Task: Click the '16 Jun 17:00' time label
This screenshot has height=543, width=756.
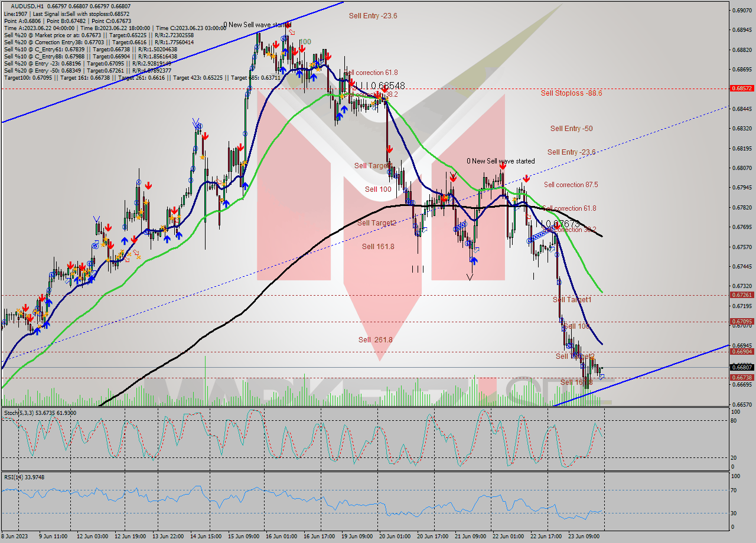Action: [319, 537]
